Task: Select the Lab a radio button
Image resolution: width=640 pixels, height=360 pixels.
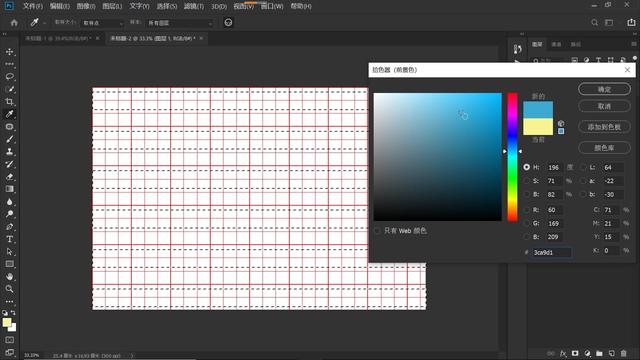Action: tap(583, 180)
